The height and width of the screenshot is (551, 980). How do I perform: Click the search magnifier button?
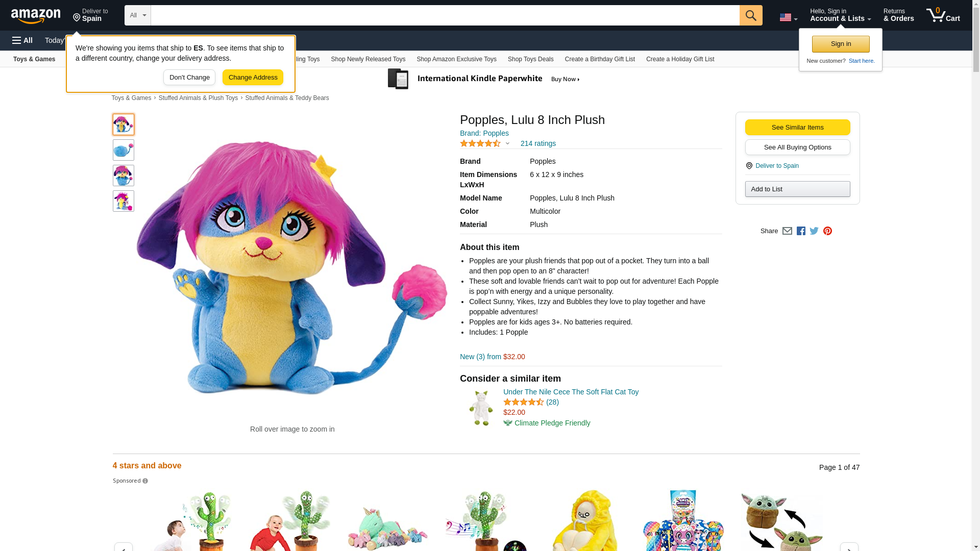[750, 15]
